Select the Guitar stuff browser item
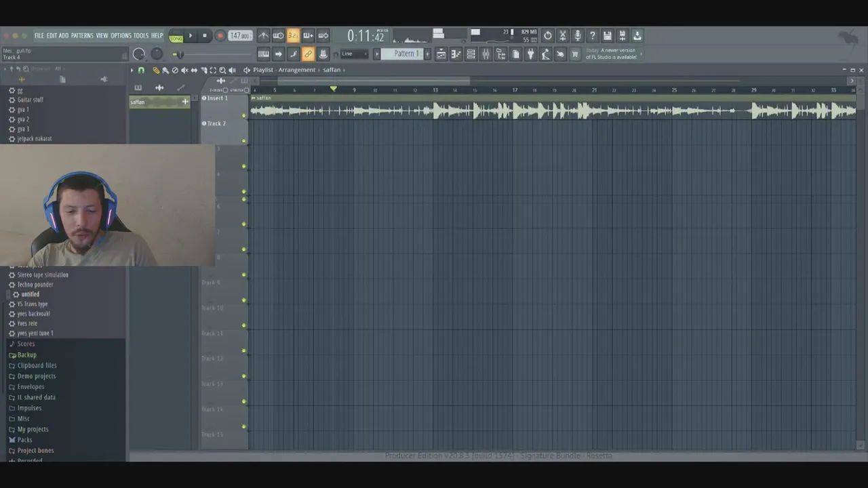 click(x=31, y=100)
